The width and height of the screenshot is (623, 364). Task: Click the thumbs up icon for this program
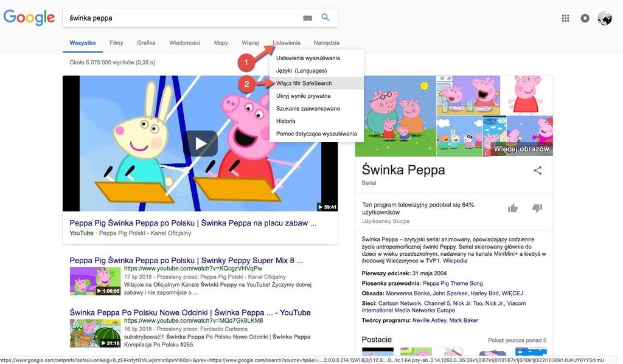512,208
